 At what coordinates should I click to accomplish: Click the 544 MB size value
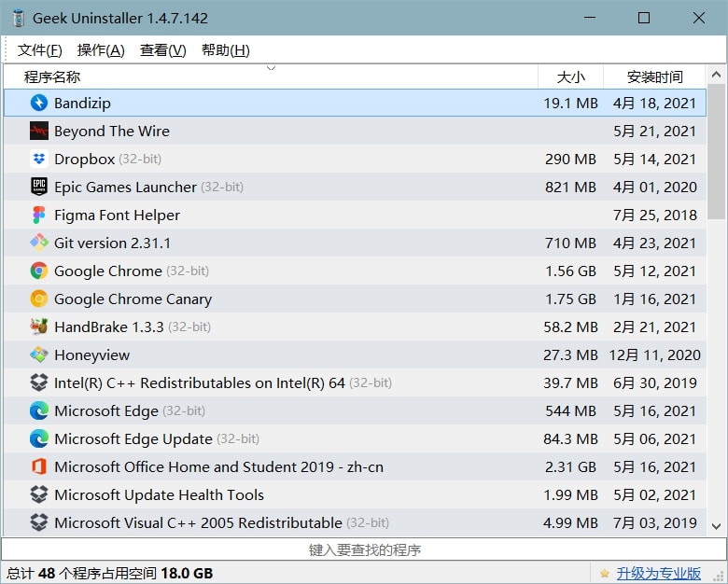570,410
